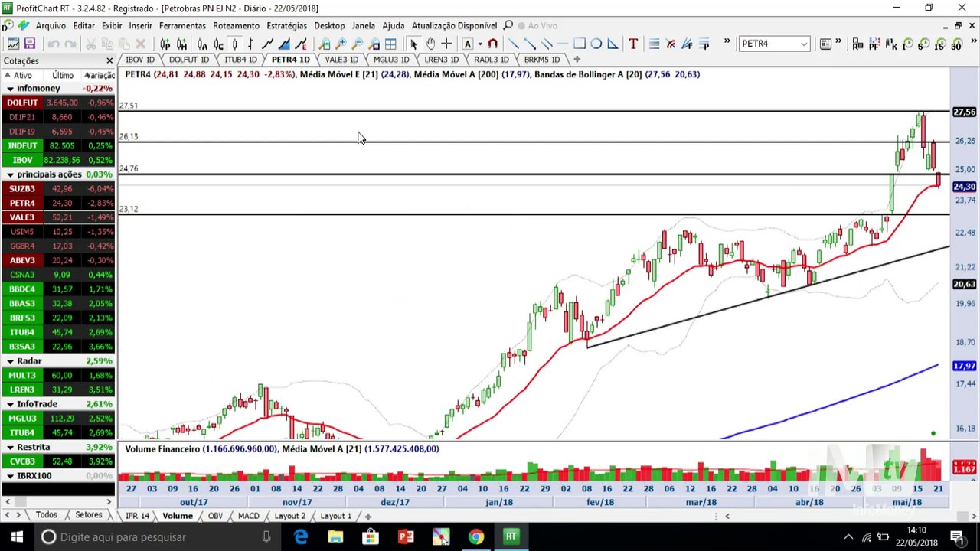Select the crosshair cursor tool

pos(446,44)
